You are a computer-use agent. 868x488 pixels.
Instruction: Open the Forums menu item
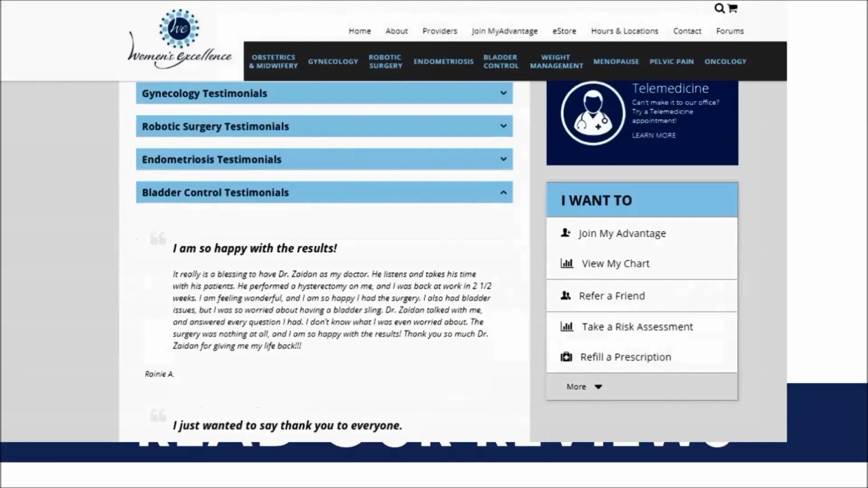click(x=730, y=31)
